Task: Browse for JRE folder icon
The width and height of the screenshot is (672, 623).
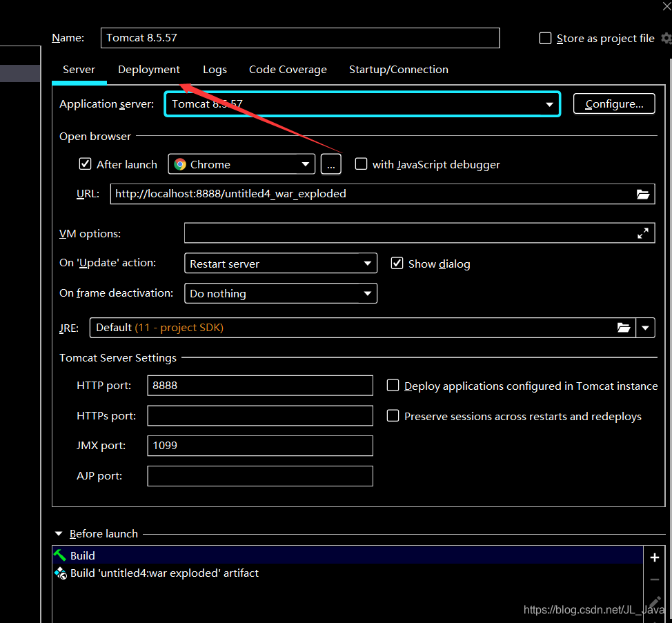Action: pyautogui.click(x=624, y=328)
